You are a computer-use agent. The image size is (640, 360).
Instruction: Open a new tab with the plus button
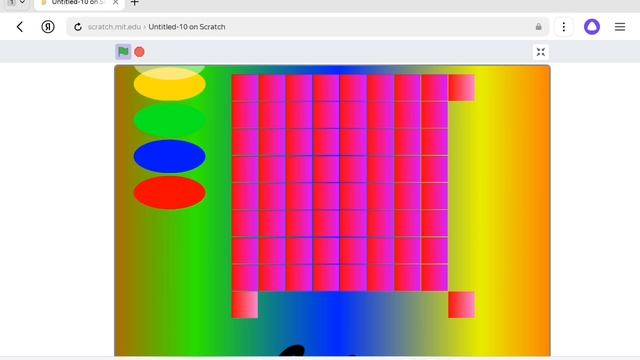coord(135,3)
